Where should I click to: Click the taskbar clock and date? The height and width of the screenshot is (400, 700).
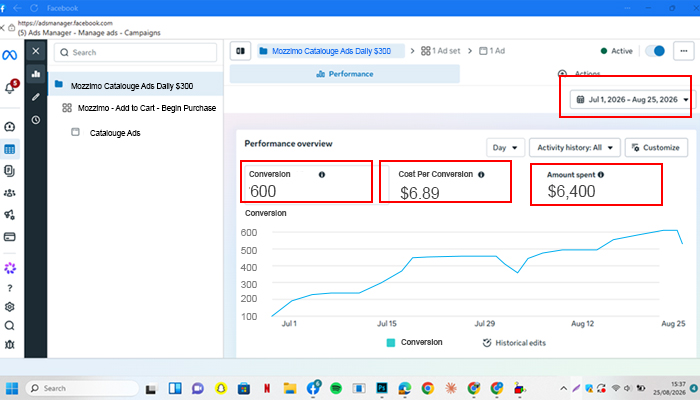coord(670,388)
